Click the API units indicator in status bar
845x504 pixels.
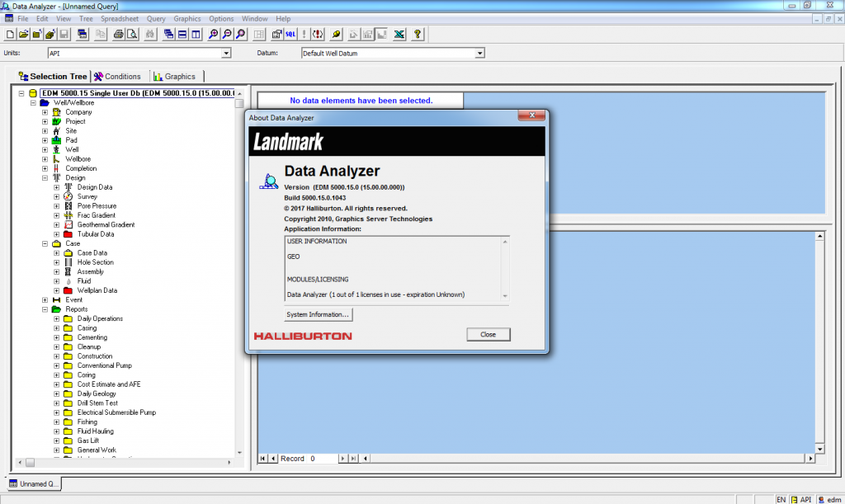point(800,500)
